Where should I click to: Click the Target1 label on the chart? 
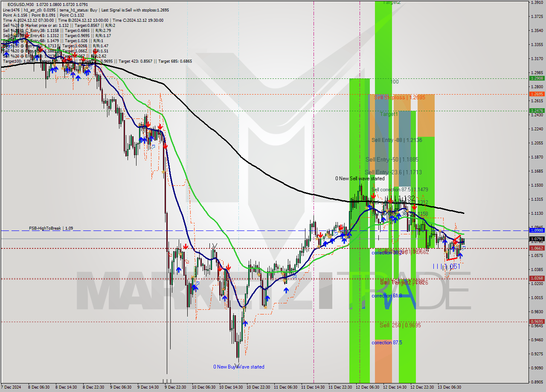click(x=389, y=114)
